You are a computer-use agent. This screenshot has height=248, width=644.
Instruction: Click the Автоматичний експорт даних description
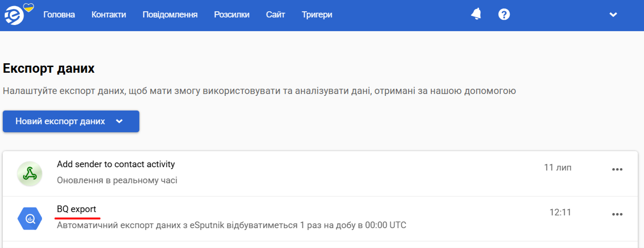[232, 225]
